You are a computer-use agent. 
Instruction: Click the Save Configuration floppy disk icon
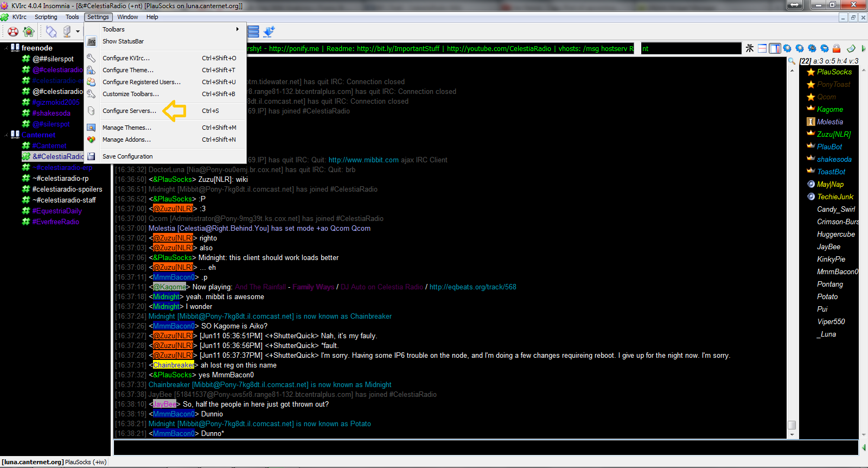92,156
